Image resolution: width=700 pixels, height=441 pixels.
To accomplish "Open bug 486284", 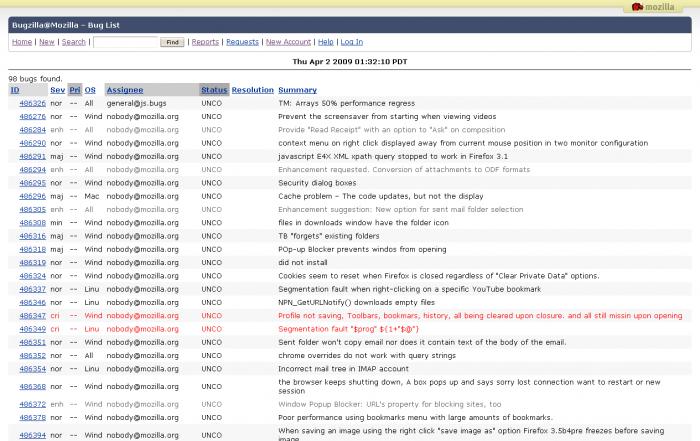I will pos(33,130).
